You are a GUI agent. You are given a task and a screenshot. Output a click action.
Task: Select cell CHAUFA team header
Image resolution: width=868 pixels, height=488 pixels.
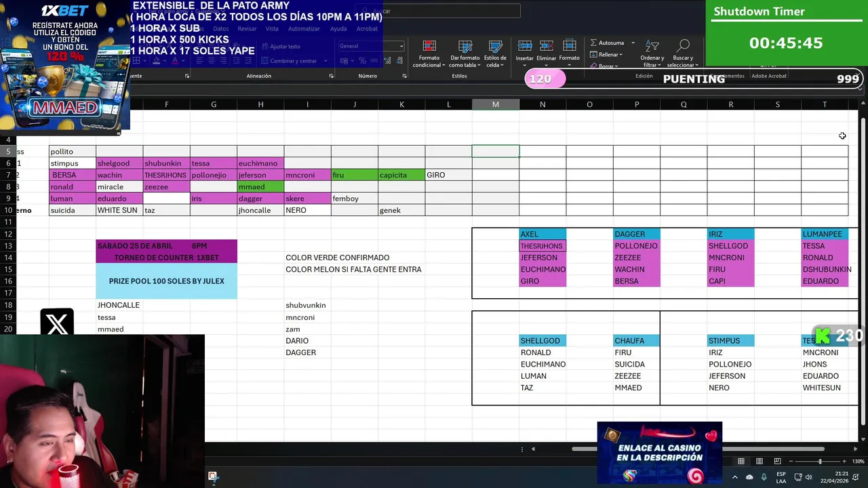637,340
